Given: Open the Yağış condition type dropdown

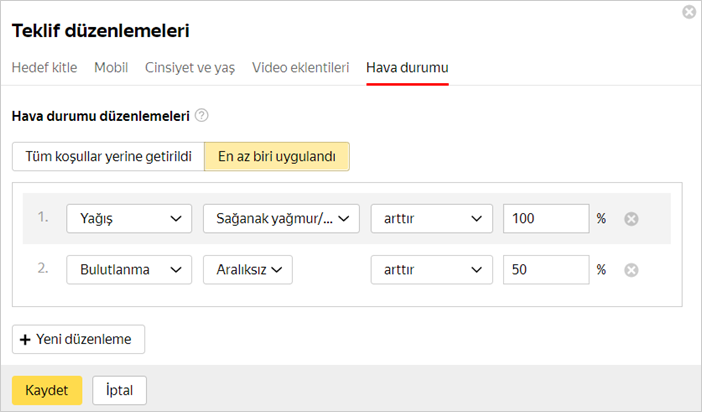Looking at the screenshot, I should point(129,219).
